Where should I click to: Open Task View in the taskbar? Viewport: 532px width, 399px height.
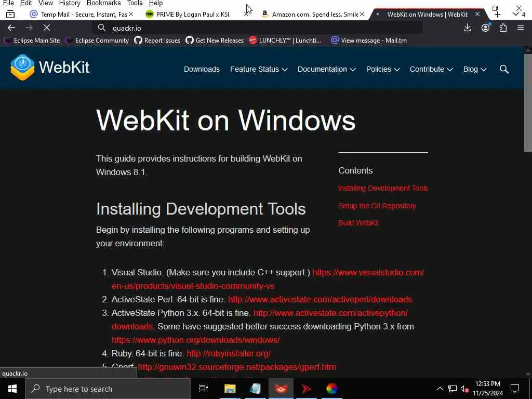(x=203, y=389)
